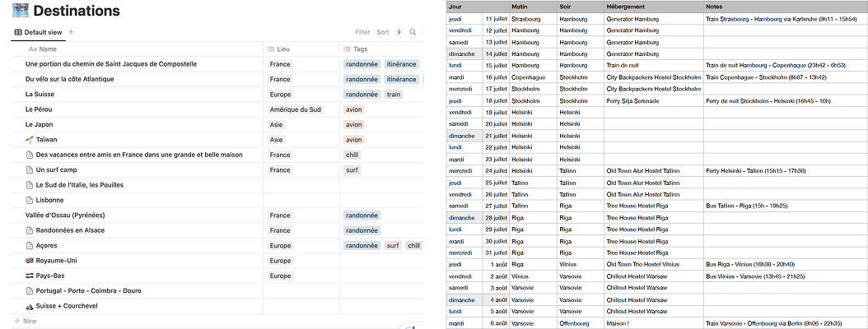Select Vilnius evening cell on 1 août

pyautogui.click(x=581, y=264)
